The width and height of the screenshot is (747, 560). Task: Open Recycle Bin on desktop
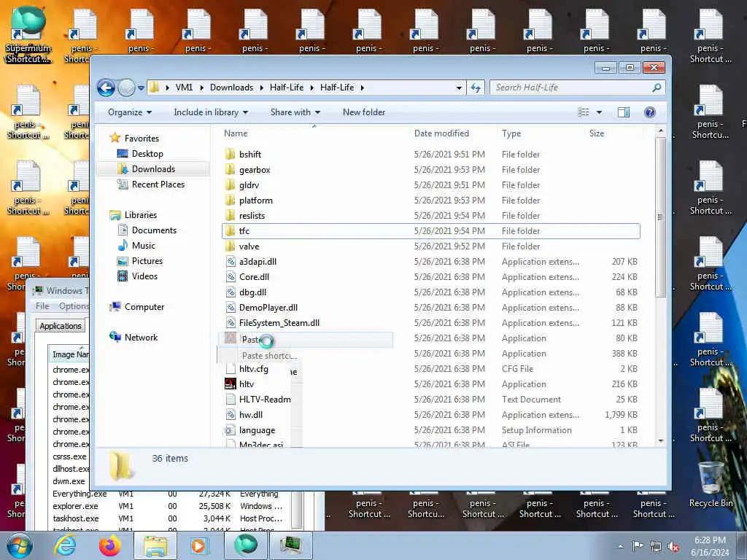711,484
